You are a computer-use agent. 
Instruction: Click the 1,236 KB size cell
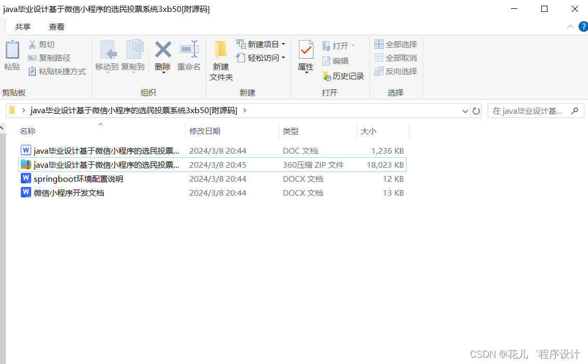coord(387,151)
